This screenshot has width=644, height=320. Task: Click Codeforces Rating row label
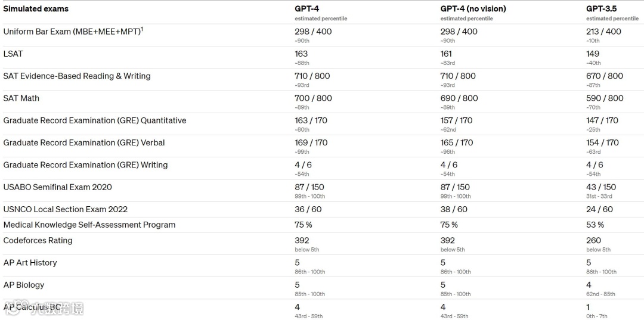point(38,241)
